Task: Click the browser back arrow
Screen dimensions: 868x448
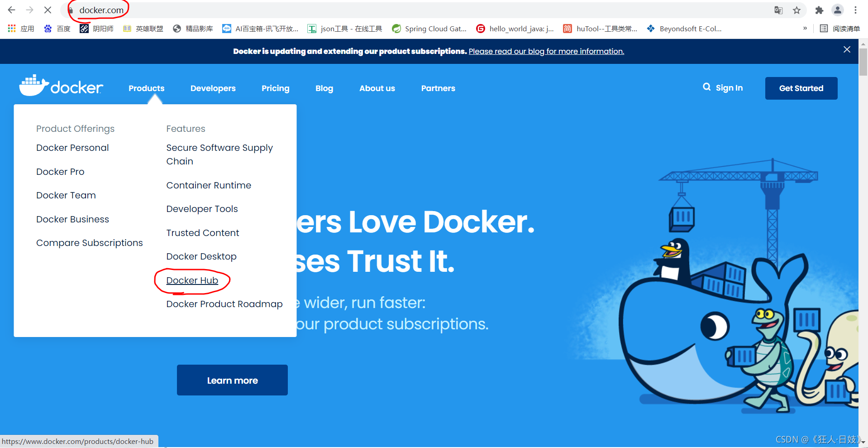Action: click(x=12, y=10)
